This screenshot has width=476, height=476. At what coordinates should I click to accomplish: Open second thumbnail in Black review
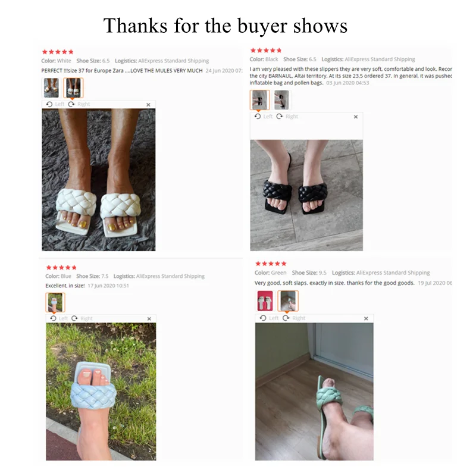click(x=281, y=100)
